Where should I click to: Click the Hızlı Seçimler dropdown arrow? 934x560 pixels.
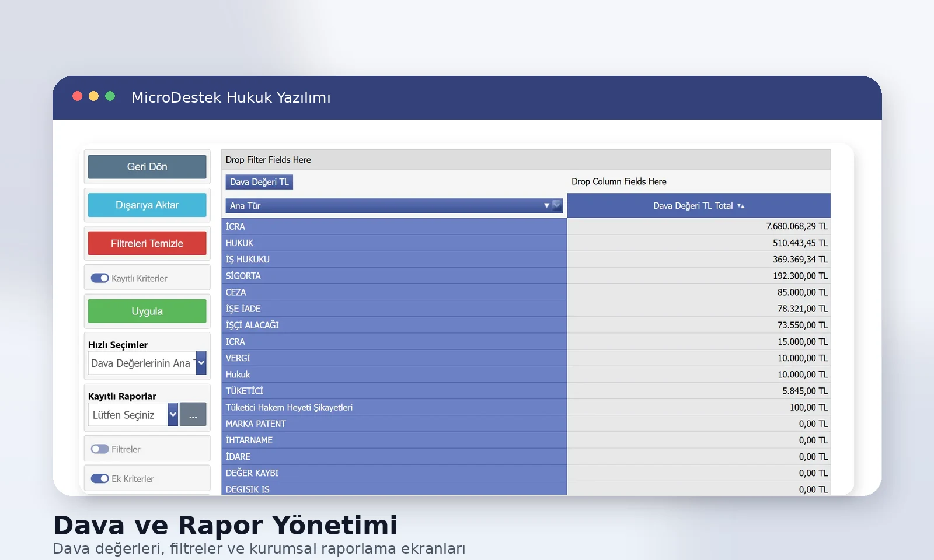pyautogui.click(x=201, y=363)
